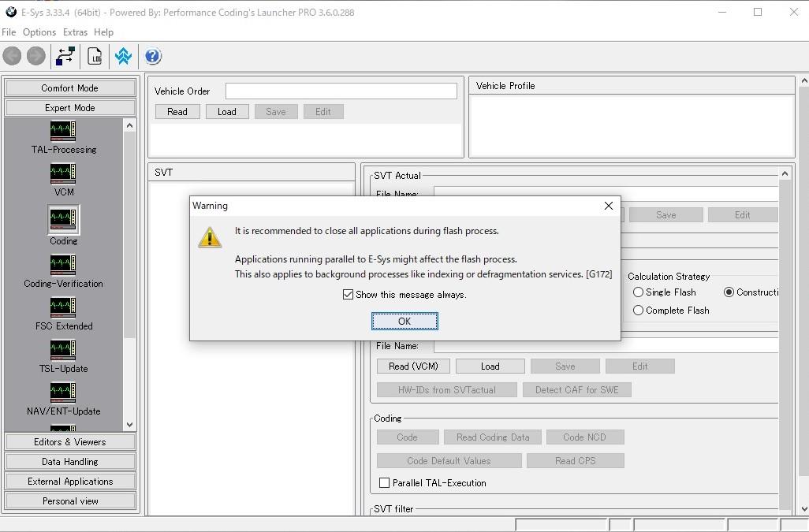This screenshot has height=532, width=809.
Task: Uncheck Show this message always
Action: point(349,294)
